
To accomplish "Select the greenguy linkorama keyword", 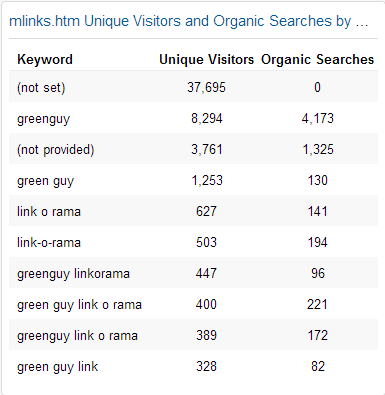I will tap(73, 274).
